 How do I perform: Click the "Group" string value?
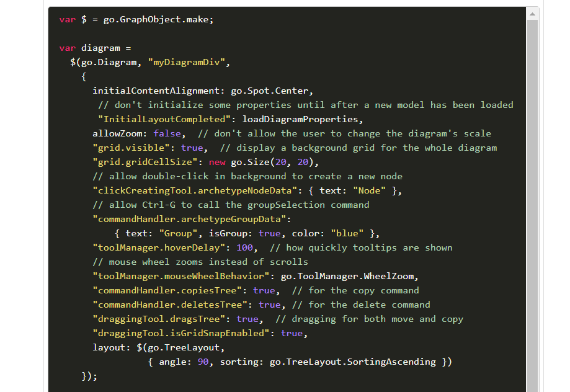click(178, 233)
